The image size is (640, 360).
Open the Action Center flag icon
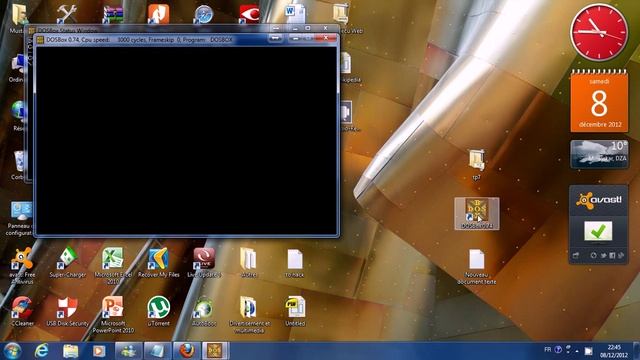[588, 351]
